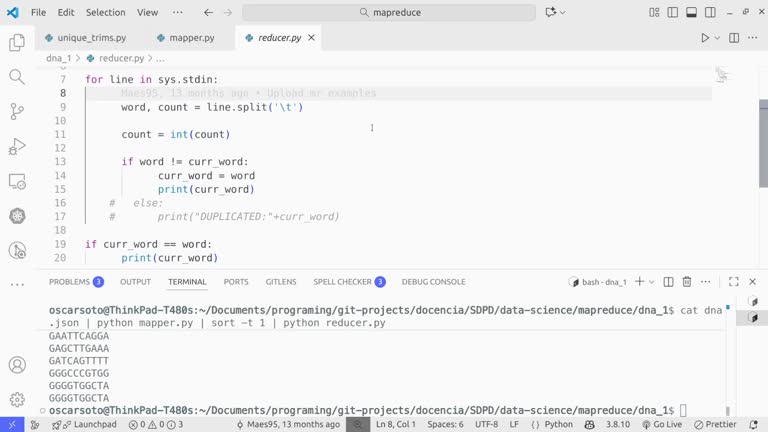The width and height of the screenshot is (768, 432).
Task: Select dna_1 breadcrumb folder
Action: click(x=59, y=58)
